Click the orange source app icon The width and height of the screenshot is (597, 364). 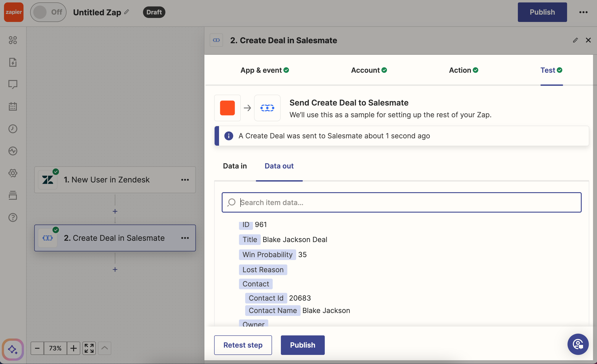[x=227, y=108]
